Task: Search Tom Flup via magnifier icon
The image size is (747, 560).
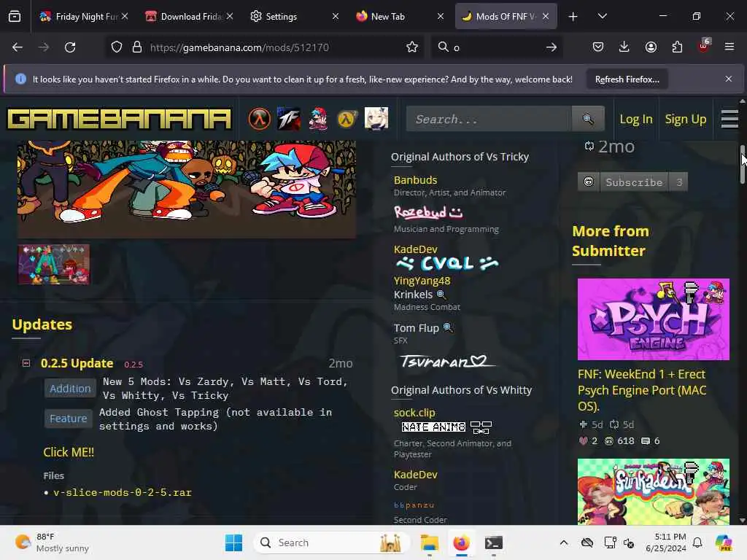Action: tap(448, 327)
